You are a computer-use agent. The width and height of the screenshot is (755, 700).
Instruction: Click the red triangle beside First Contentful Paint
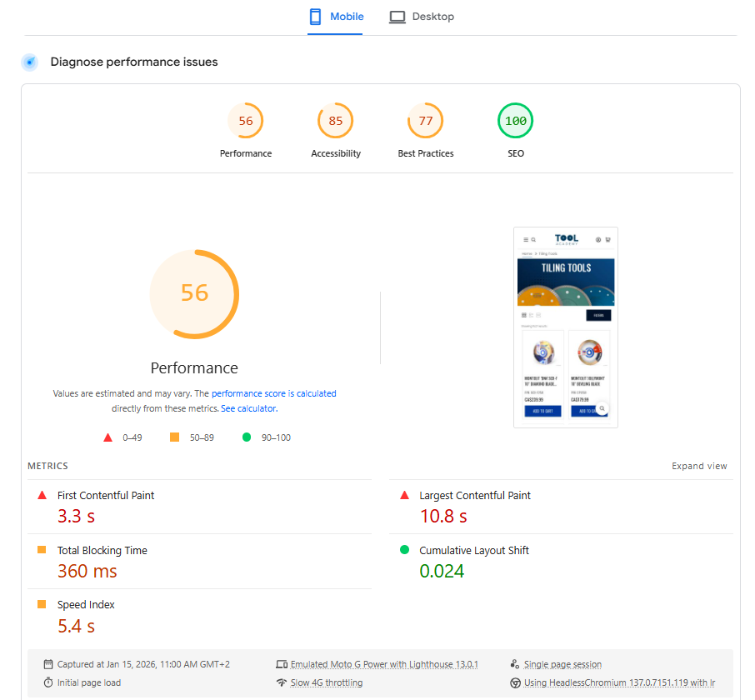tap(42, 495)
